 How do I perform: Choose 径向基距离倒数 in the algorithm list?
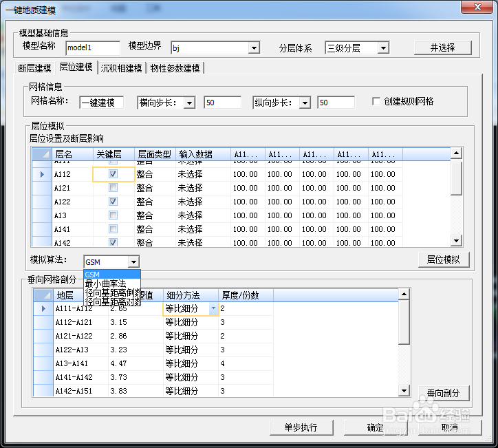pos(112,292)
